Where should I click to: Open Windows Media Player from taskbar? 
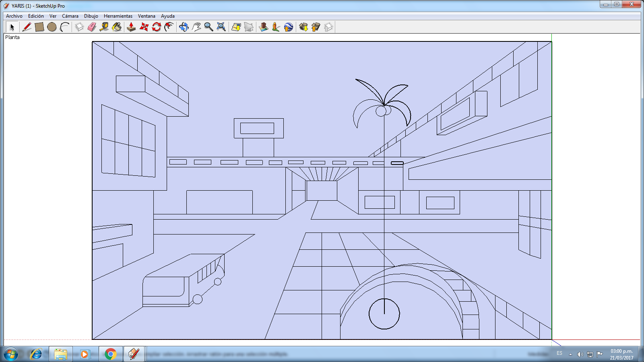pyautogui.click(x=85, y=354)
